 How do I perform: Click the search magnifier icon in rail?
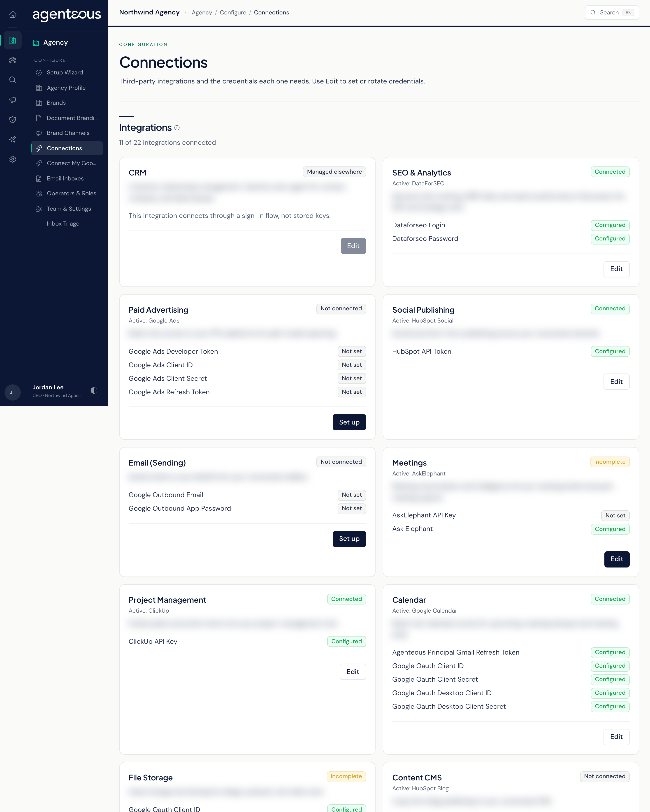click(12, 80)
